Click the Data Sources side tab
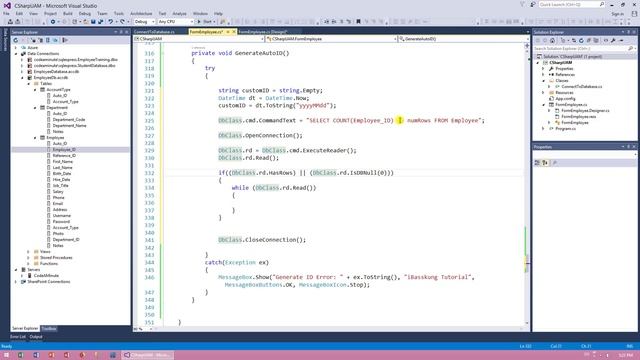 pyautogui.click(x=5, y=40)
